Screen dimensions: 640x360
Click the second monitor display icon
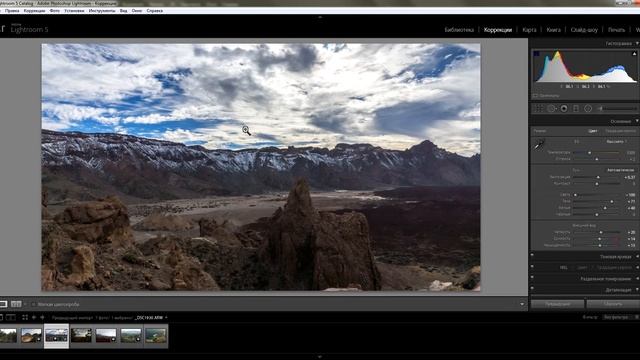tap(11, 317)
